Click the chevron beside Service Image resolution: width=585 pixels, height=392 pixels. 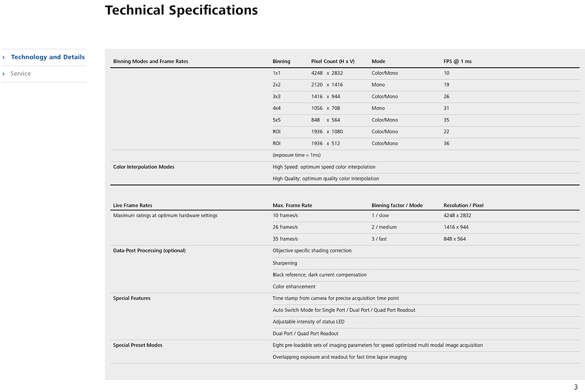4,74
